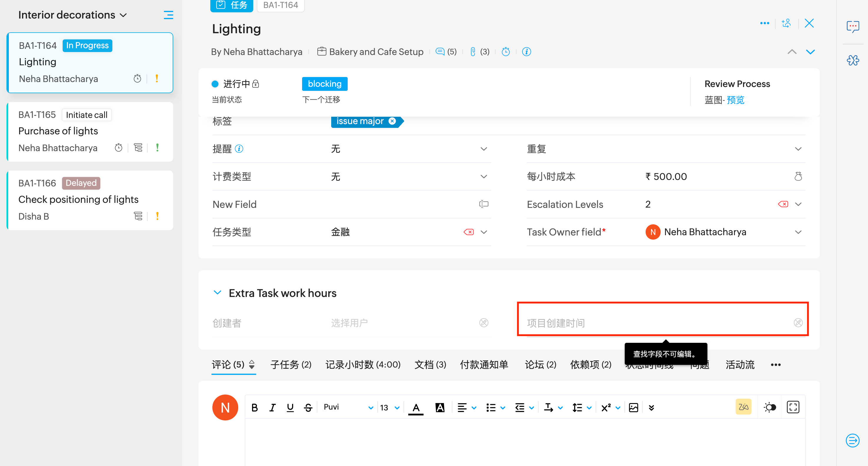Viewport: 868px width, 466px height.
Task: Open the 预览 blueprint link
Action: click(x=736, y=100)
